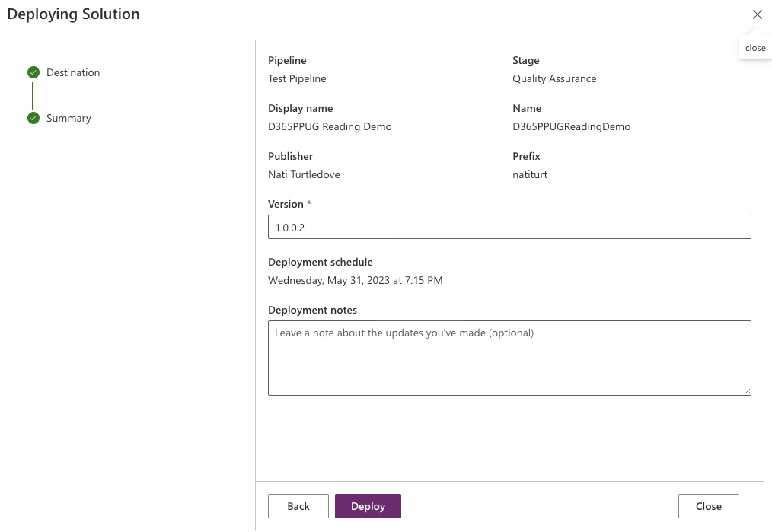Click the deployment schedule date text

coord(356,280)
